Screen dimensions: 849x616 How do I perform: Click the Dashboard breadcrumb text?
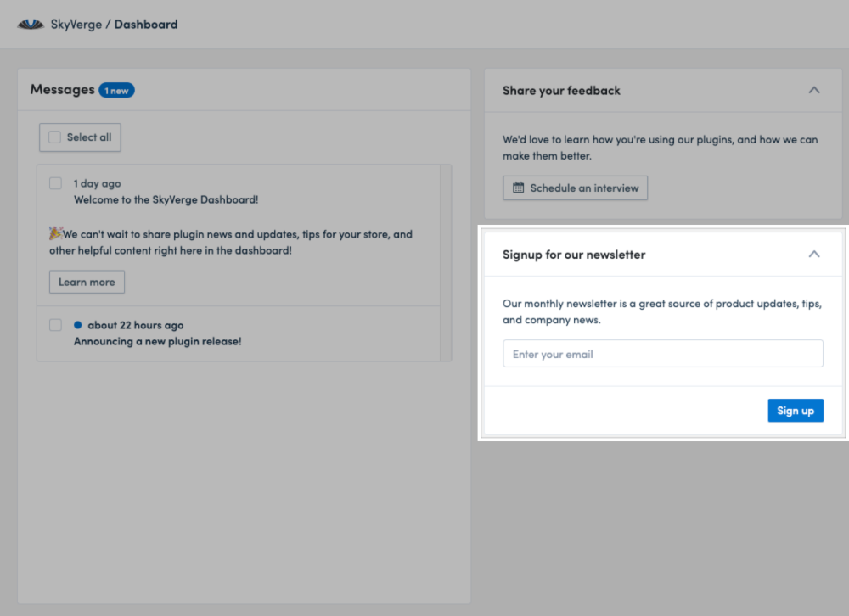point(146,25)
